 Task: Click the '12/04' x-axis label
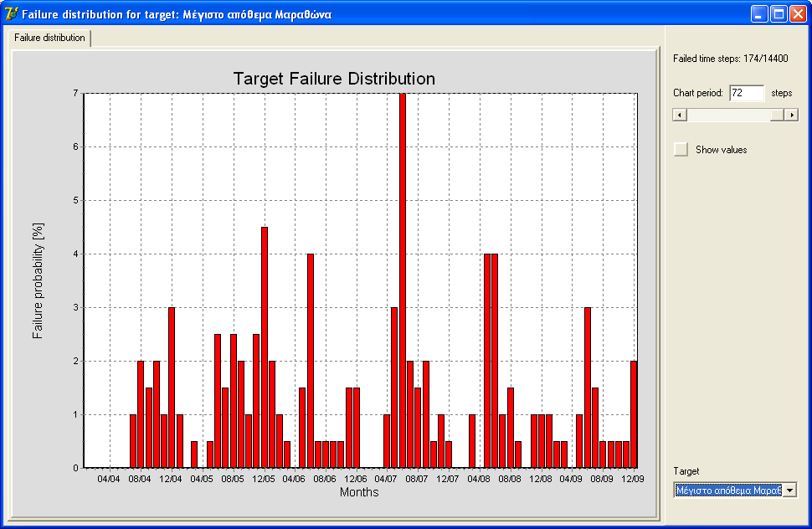(x=171, y=479)
